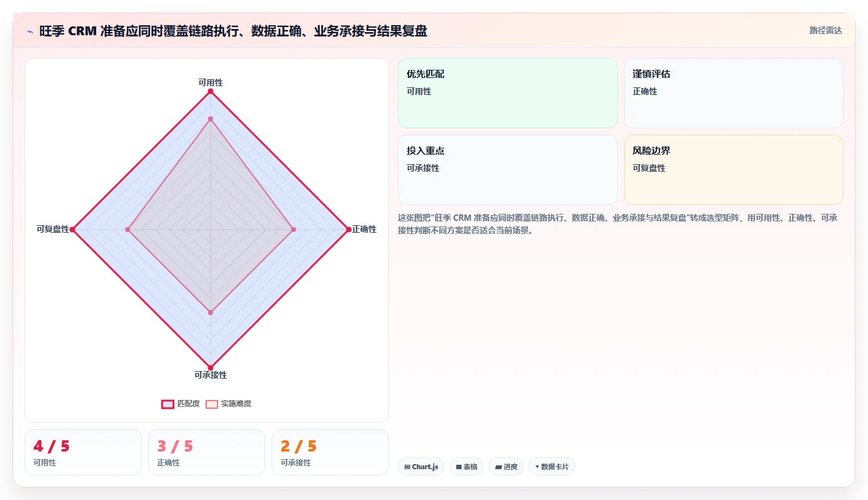Select the 投入重点 quadrant card
Screen dimensions: 868x500
point(508,170)
